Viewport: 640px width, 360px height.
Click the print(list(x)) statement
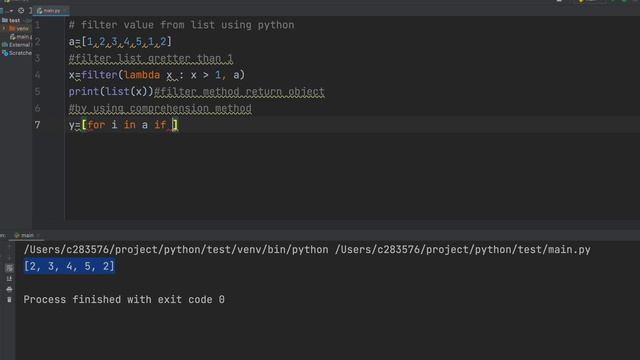111,92
